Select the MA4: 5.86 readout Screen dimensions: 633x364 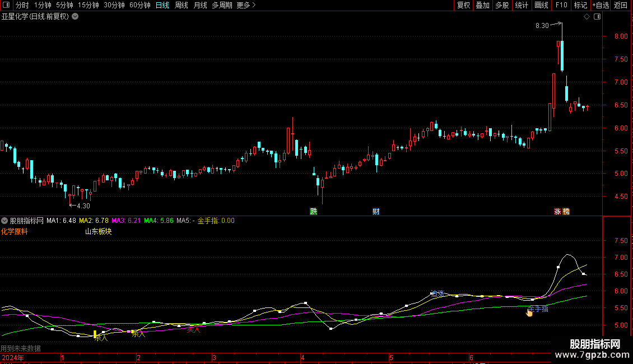click(x=159, y=221)
